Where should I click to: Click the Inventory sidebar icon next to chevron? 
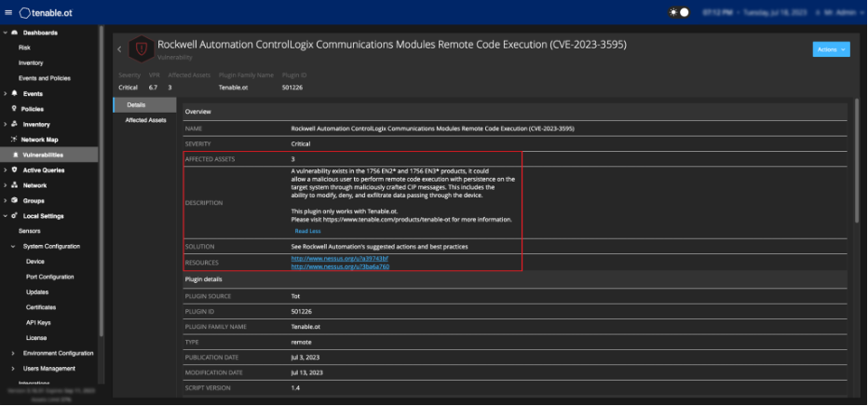pos(14,125)
